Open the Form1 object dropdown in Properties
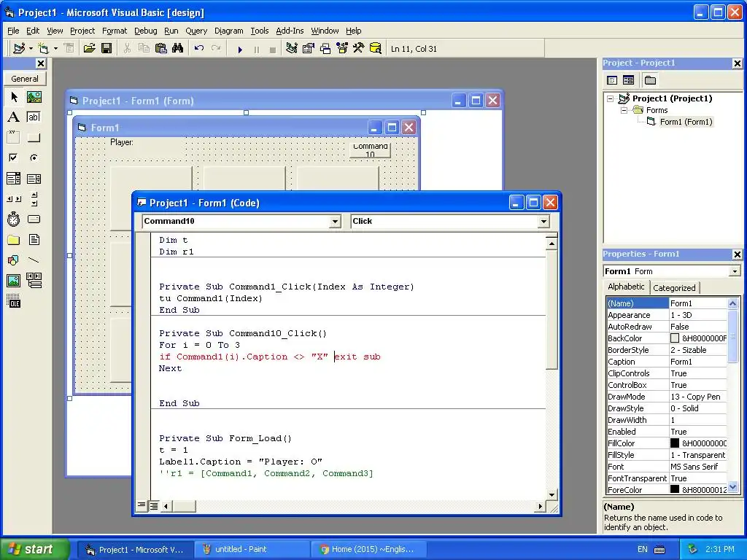 (x=735, y=271)
